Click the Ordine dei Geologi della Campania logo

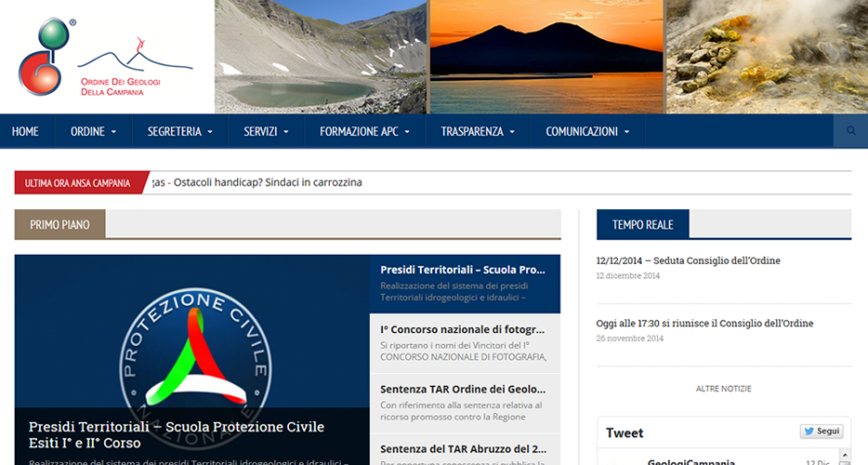[x=105, y=57]
